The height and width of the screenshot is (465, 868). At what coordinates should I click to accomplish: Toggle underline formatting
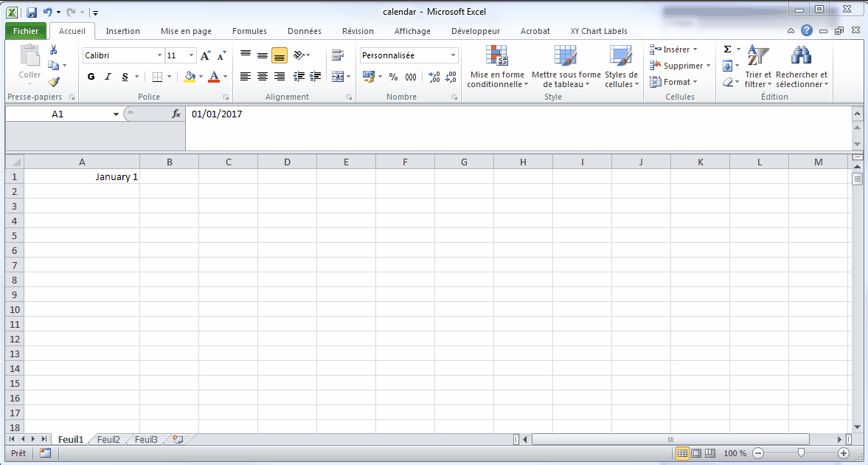124,77
